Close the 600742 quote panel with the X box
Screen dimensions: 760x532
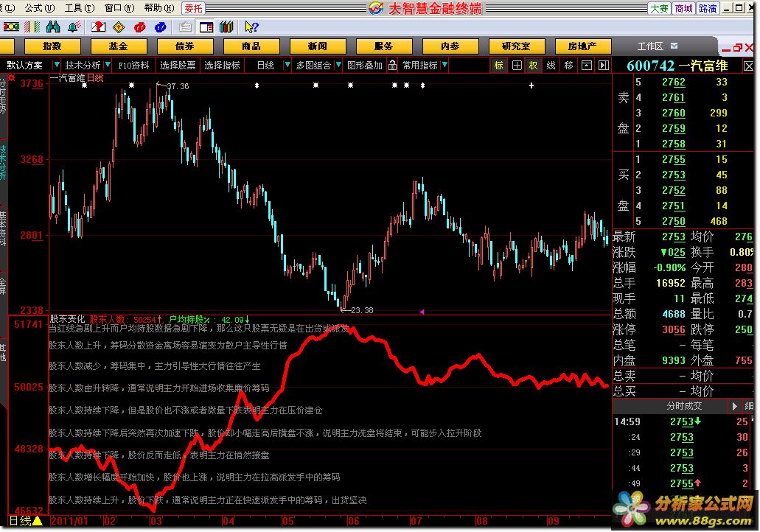pos(748,66)
